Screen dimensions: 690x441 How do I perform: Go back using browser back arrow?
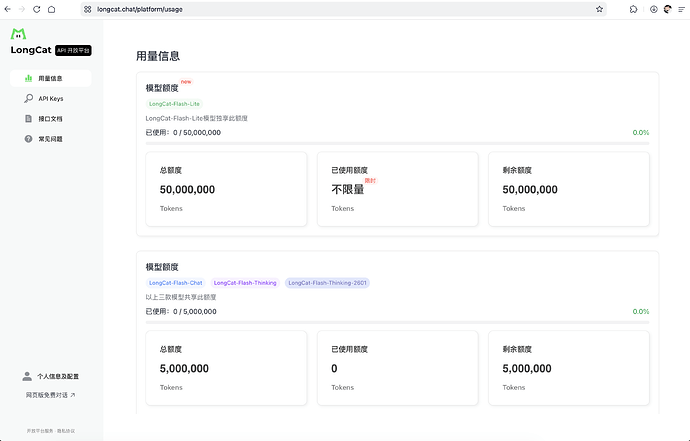pos(7,9)
